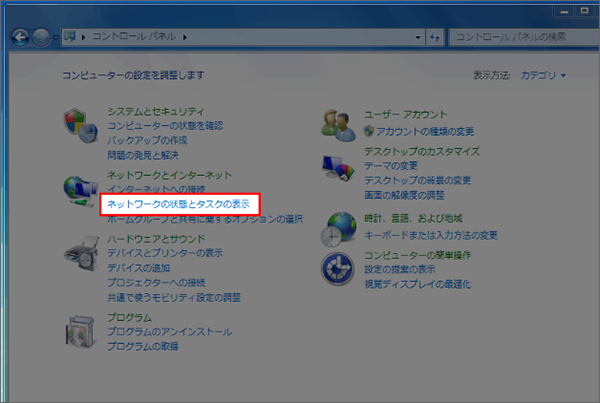Click the ネットワークとインターネット globe icon
This screenshot has width=600, height=403.
pos(80,190)
